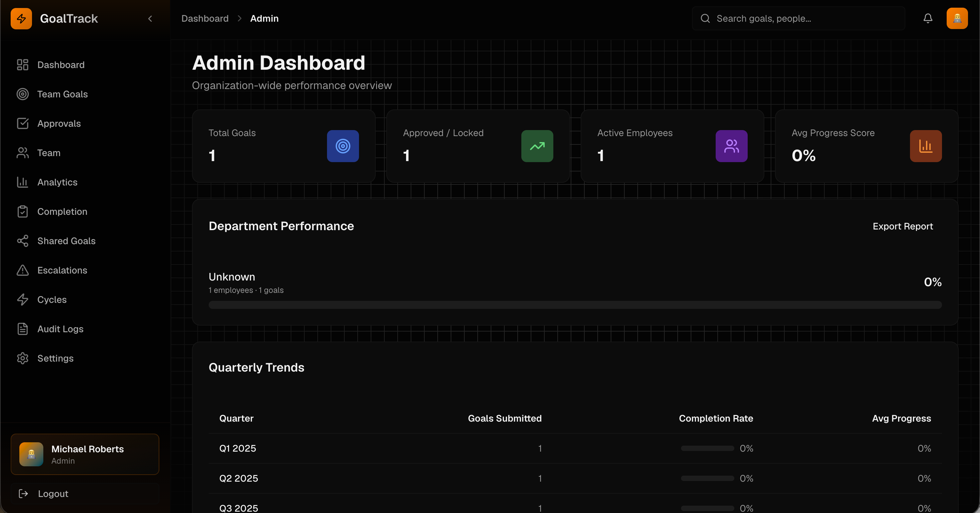This screenshot has width=980, height=513.
Task: Click the Dashboard breadcrumb link
Action: tap(205, 18)
